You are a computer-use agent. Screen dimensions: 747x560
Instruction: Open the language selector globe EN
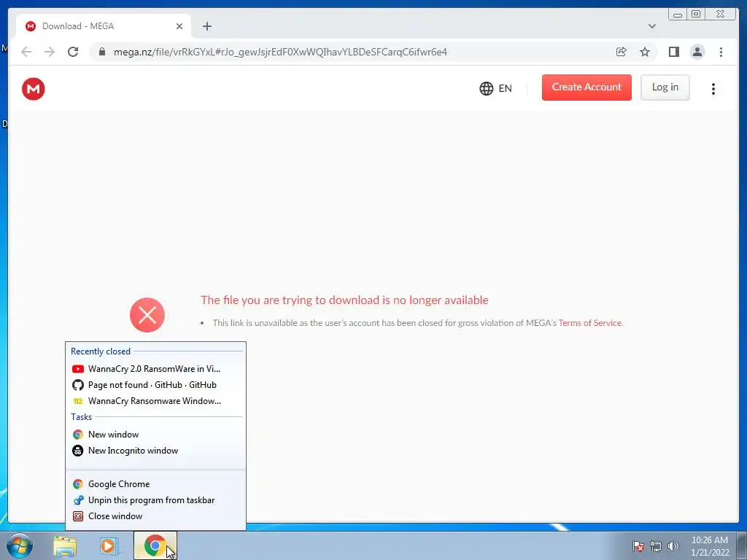point(495,88)
